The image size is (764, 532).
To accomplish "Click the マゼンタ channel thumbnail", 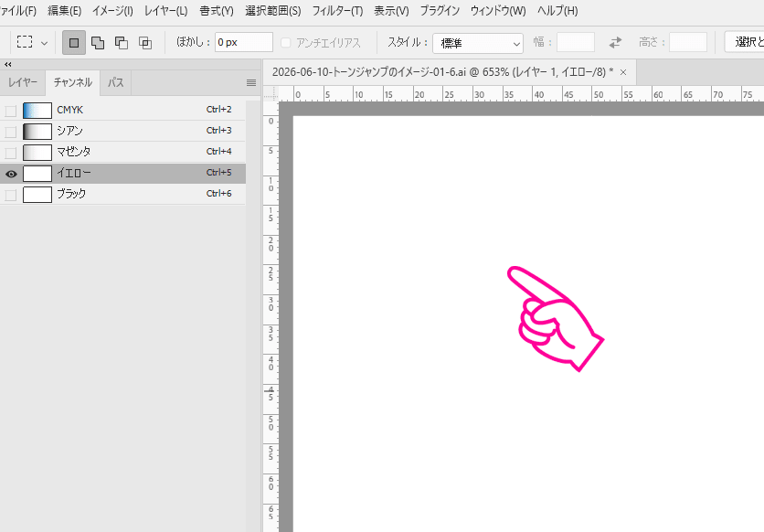I will 37,152.
